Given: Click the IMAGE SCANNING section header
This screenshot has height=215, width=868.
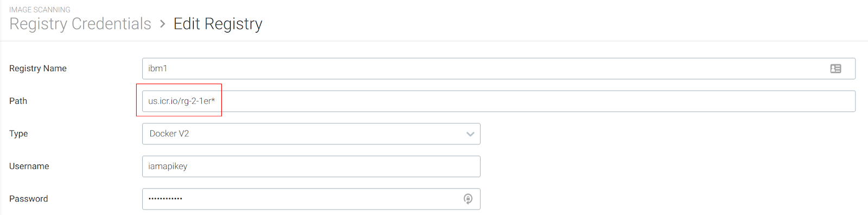Looking at the screenshot, I should [40, 10].
